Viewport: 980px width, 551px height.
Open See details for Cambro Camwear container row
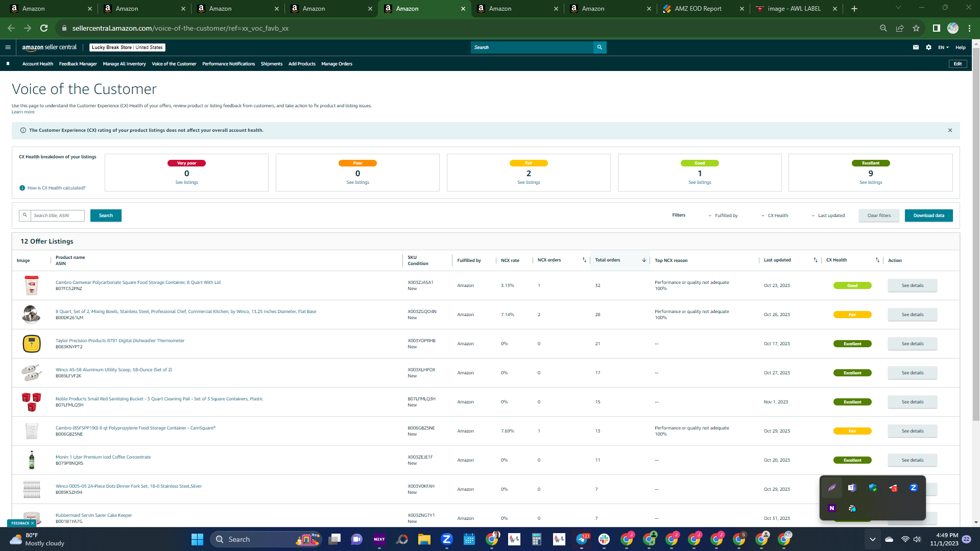[x=912, y=285]
